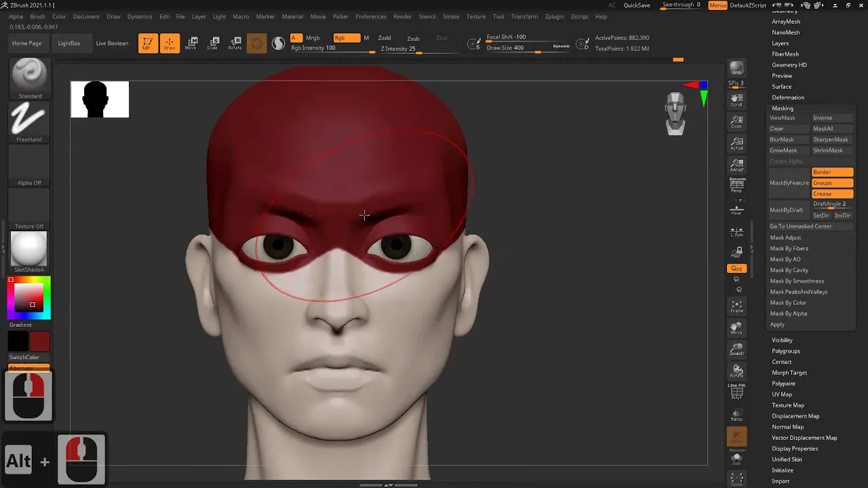Open the Texture Off slot

tap(29, 209)
